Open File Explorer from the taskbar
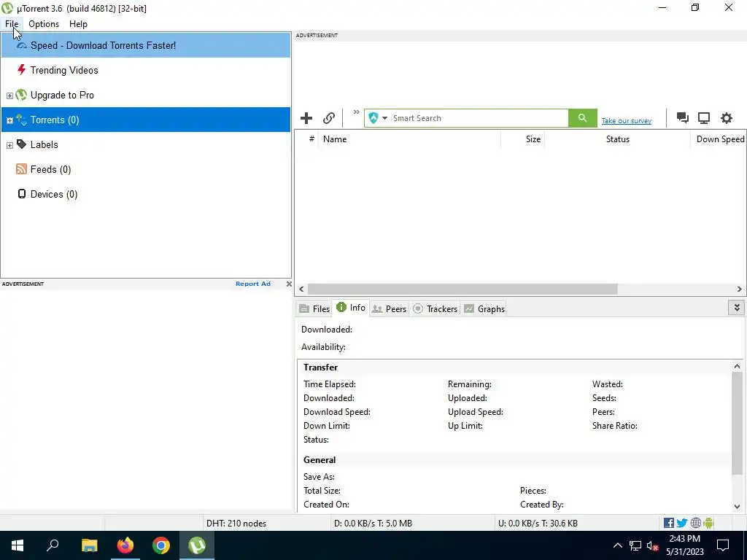This screenshot has height=560, width=747. click(x=89, y=545)
